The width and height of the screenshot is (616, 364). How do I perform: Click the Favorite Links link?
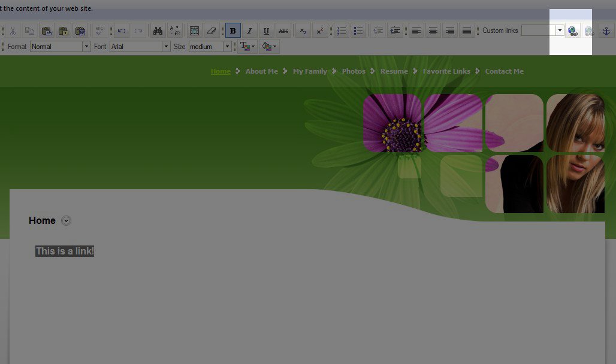(446, 71)
